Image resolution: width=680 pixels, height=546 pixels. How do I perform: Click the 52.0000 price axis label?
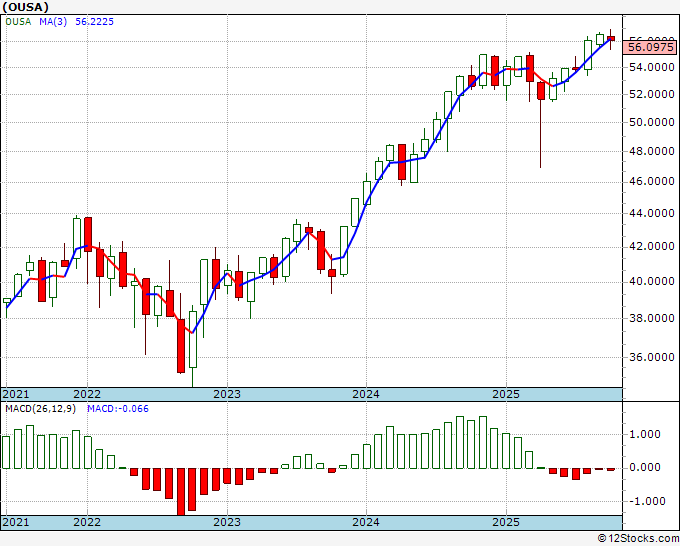point(651,94)
